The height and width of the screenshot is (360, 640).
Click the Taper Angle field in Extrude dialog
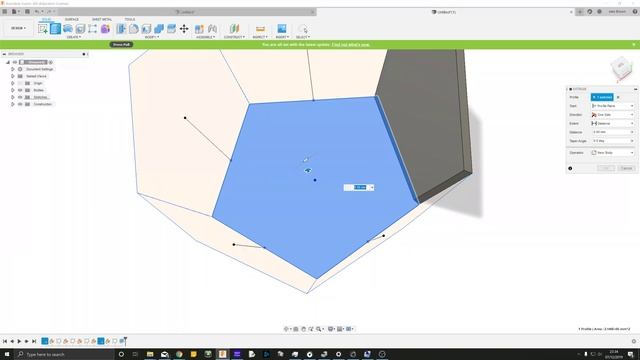coord(613,141)
